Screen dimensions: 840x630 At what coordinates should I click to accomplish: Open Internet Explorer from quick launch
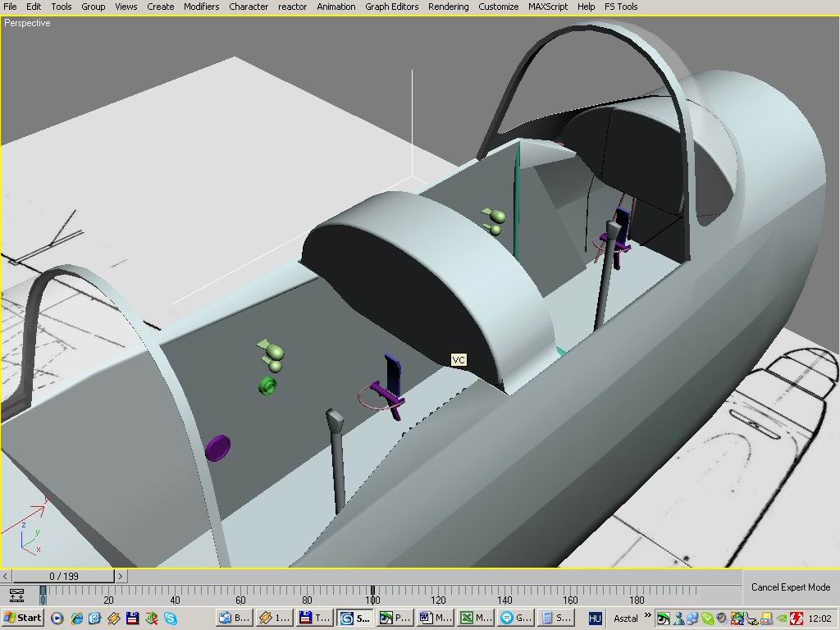pos(76,618)
